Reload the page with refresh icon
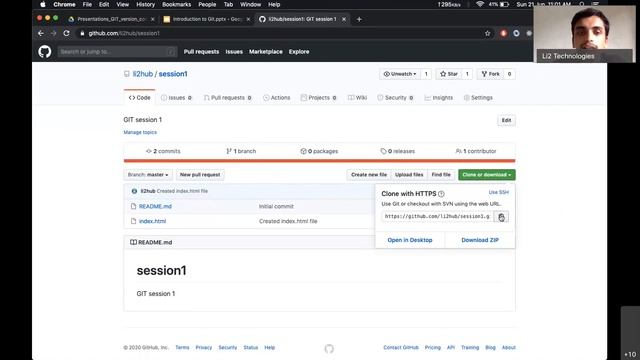Screen dimensions: 640x360 (x=66, y=33)
